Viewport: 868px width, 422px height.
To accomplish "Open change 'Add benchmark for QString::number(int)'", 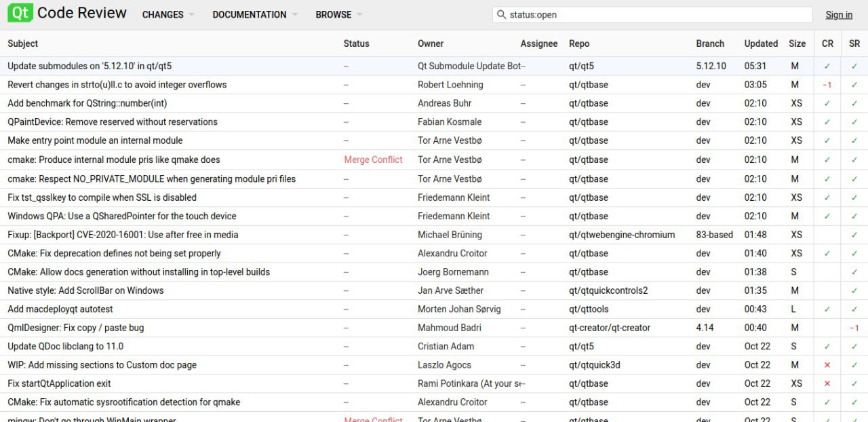I will pos(87,103).
